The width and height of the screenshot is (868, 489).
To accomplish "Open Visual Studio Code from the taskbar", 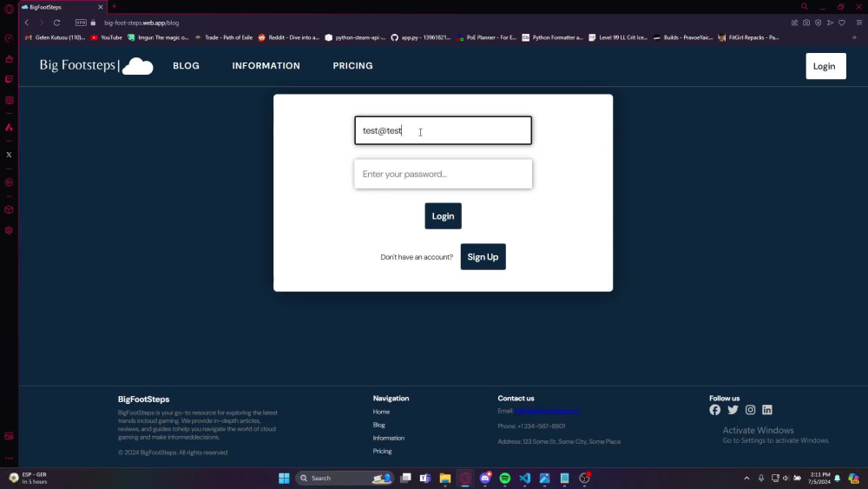I will (525, 478).
